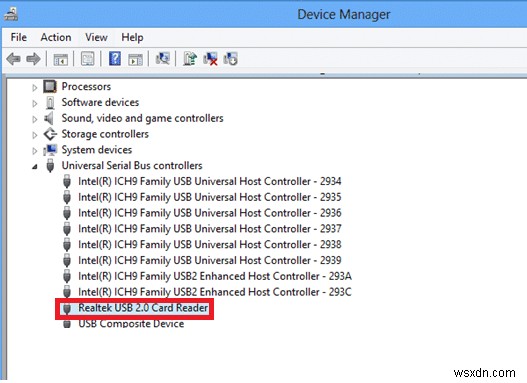Open the Action menu
Image resolution: width=527 pixels, height=383 pixels.
point(56,37)
